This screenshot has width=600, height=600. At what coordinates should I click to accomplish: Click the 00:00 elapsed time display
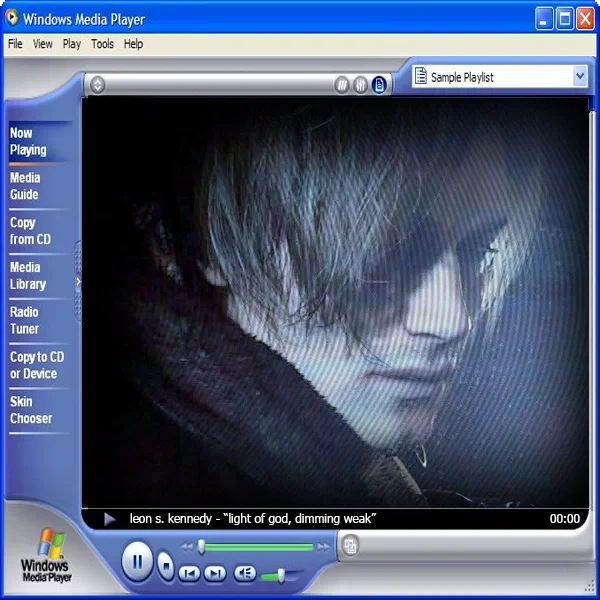pyautogui.click(x=564, y=518)
